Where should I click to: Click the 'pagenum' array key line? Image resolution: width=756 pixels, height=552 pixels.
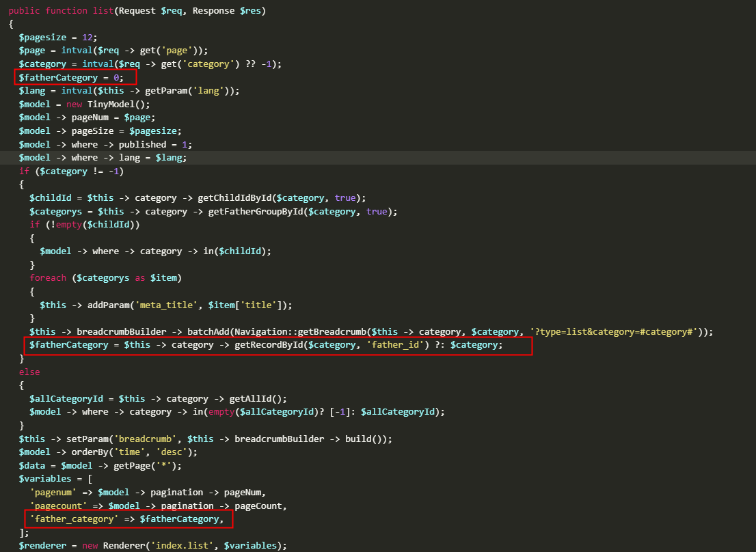(148, 493)
